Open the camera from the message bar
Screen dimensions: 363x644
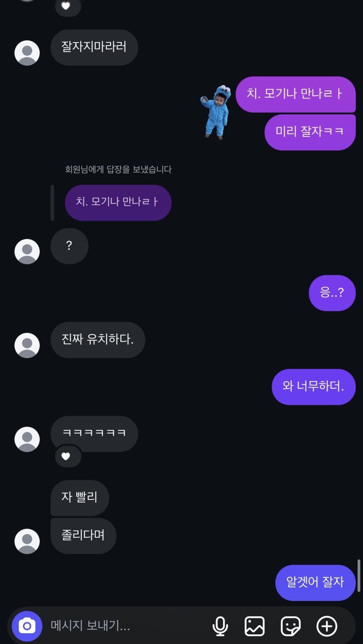click(27, 626)
